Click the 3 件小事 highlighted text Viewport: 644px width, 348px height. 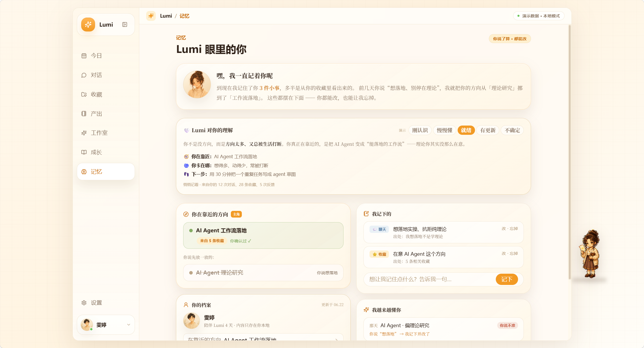pos(269,88)
